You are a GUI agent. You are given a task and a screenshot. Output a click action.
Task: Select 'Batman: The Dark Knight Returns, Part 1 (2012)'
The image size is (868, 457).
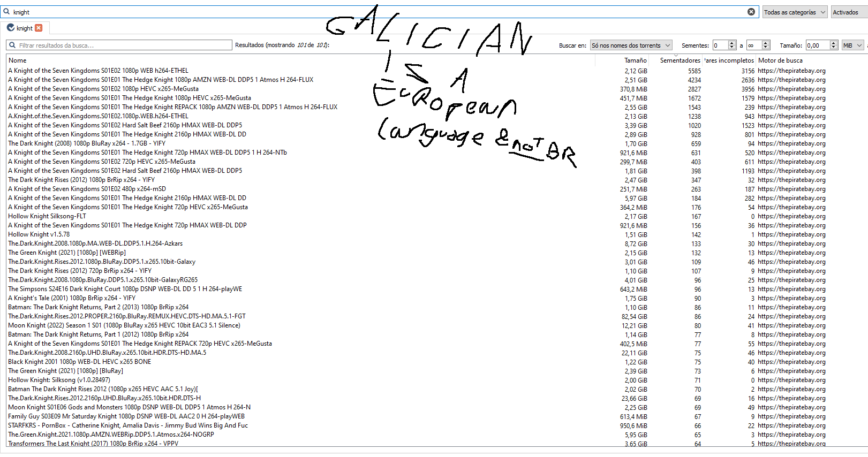click(x=99, y=334)
